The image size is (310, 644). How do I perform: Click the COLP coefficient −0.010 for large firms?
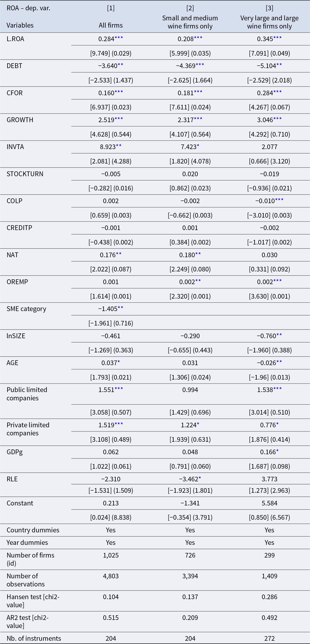[265, 201]
